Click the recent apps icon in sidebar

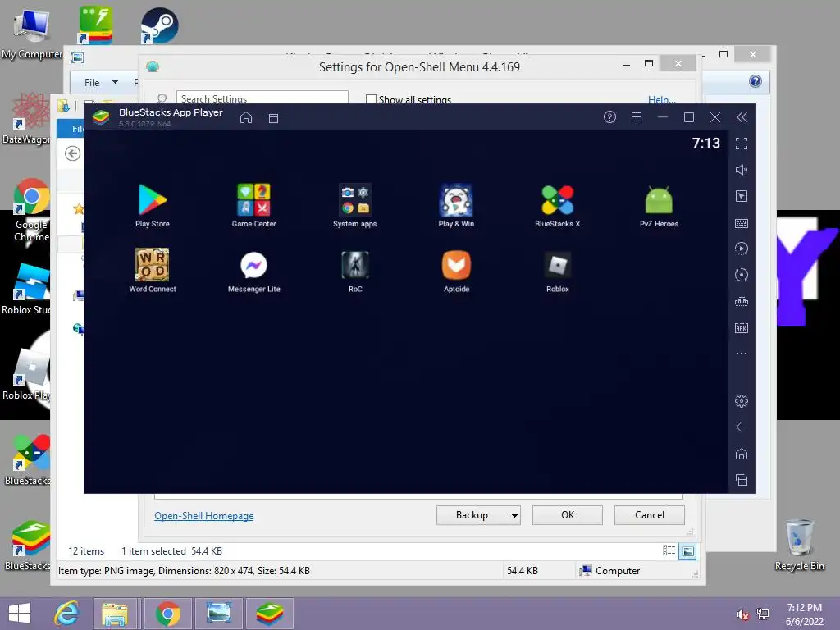click(x=742, y=480)
